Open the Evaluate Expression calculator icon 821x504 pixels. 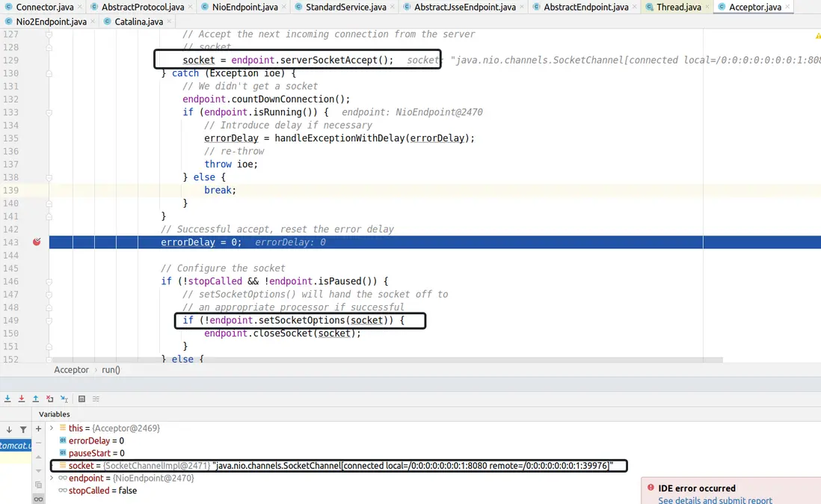click(x=82, y=399)
